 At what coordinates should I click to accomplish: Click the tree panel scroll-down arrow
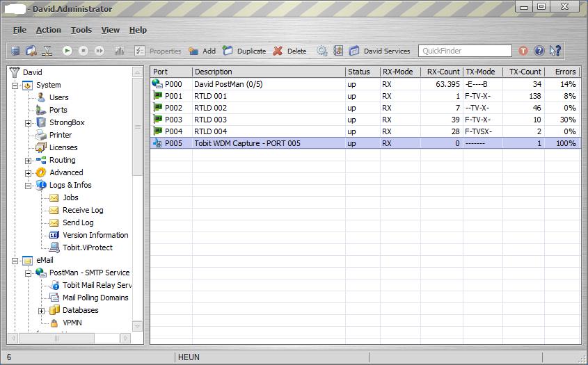tap(138, 326)
